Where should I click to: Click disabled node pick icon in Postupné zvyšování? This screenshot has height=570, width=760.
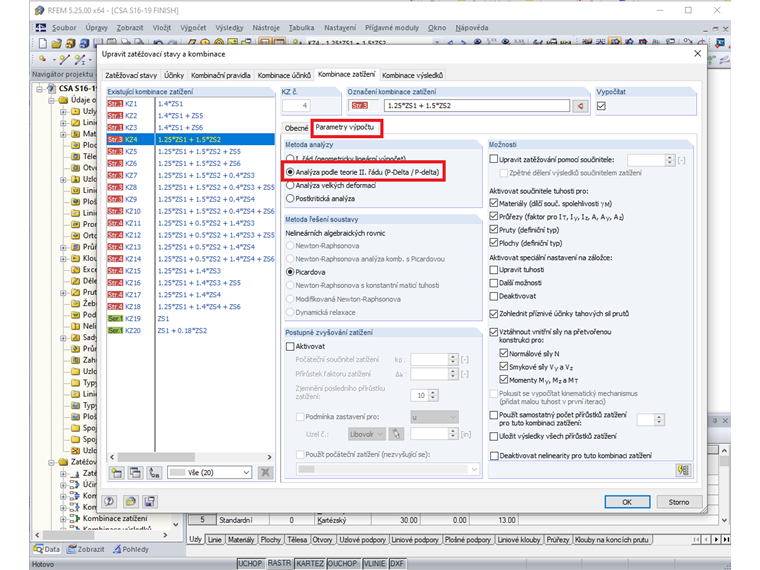396,434
